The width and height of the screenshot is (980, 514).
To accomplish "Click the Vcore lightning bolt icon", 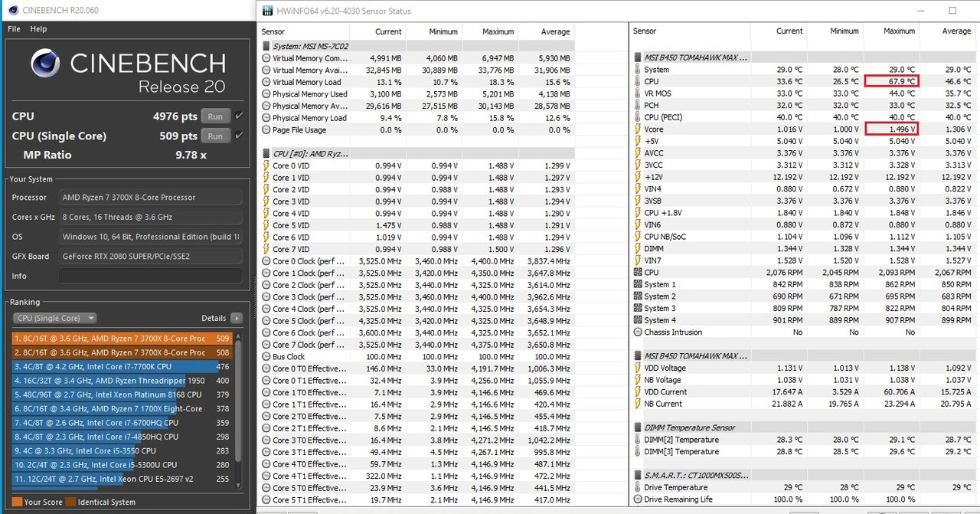I will click(638, 129).
